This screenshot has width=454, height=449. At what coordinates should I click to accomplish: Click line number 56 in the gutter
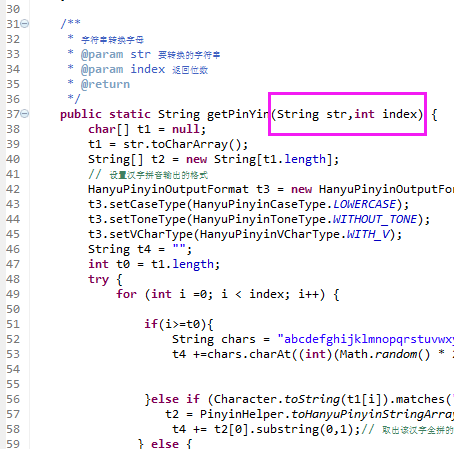(13, 399)
